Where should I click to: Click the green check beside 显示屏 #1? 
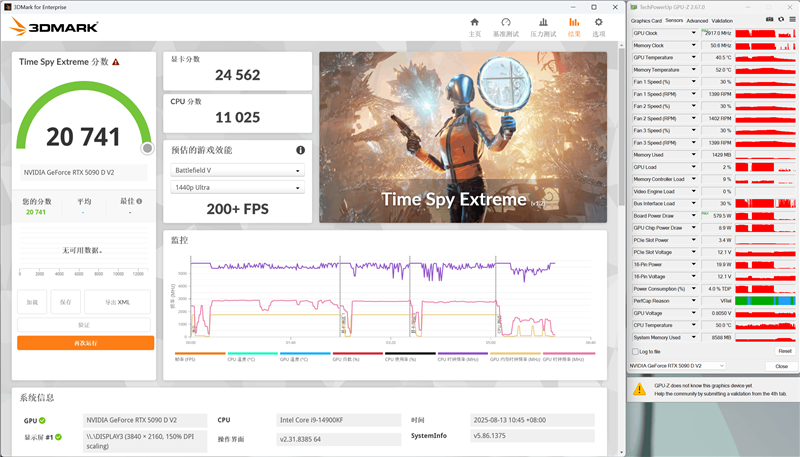[59, 437]
